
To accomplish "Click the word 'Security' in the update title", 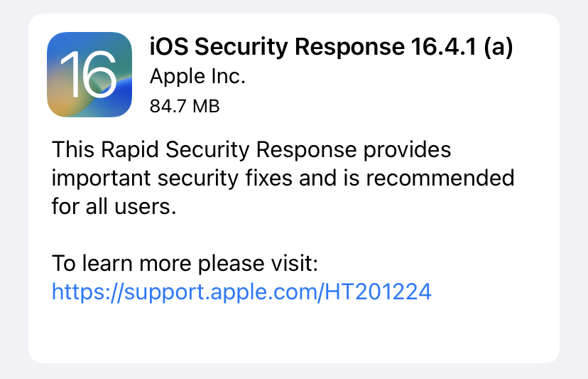I will [x=241, y=48].
